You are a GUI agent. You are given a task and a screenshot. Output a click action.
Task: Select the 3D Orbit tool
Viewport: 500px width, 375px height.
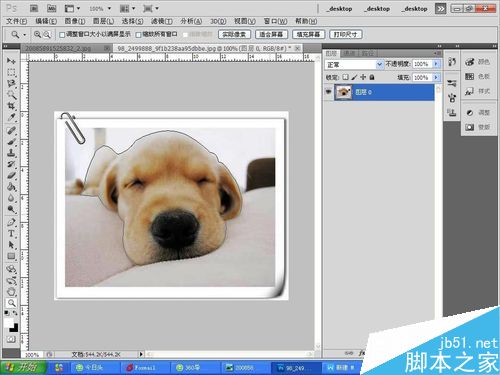11,280
